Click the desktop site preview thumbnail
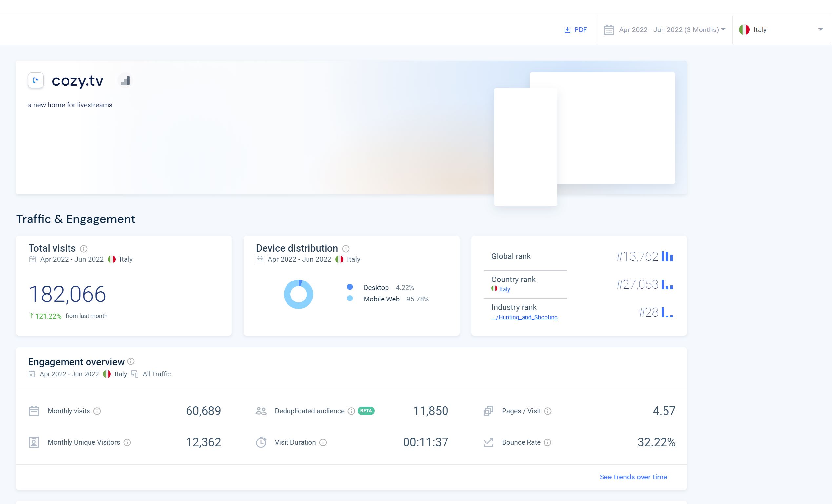Image resolution: width=832 pixels, height=504 pixels. 616,128
